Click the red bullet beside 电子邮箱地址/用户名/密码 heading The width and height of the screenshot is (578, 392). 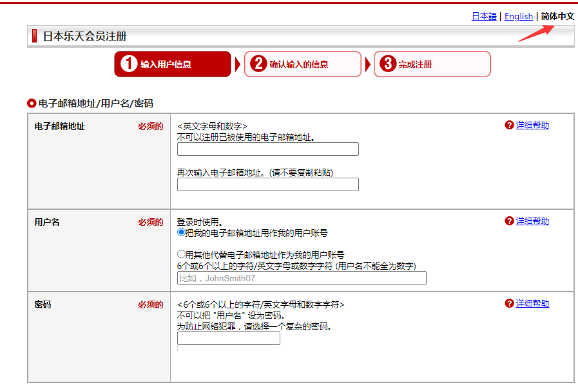pos(32,103)
